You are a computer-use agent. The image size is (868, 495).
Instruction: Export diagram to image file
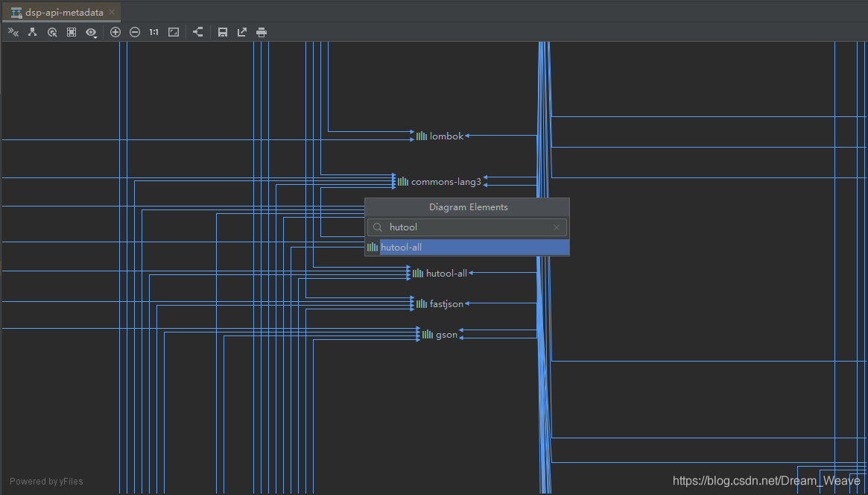click(x=242, y=32)
